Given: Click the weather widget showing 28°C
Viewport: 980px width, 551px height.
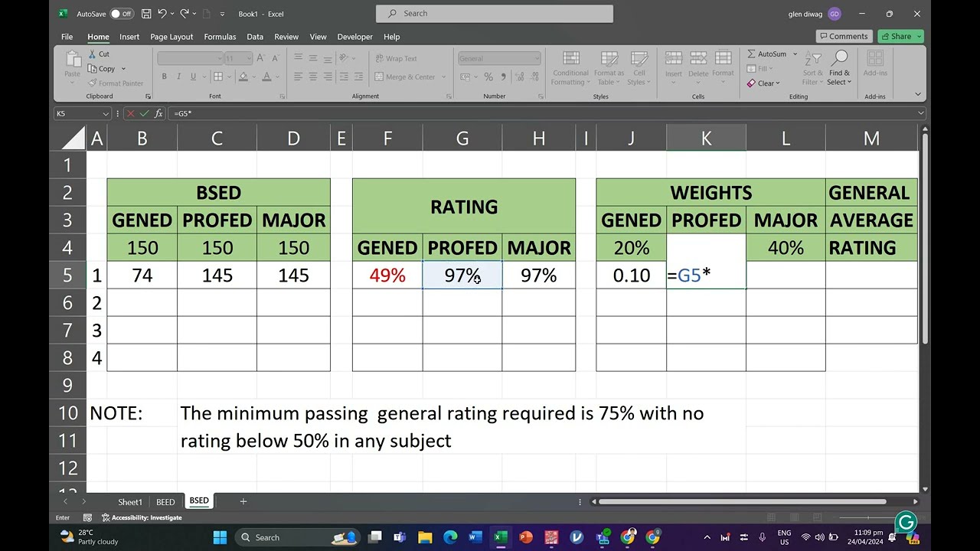Looking at the screenshot, I should 89,537.
